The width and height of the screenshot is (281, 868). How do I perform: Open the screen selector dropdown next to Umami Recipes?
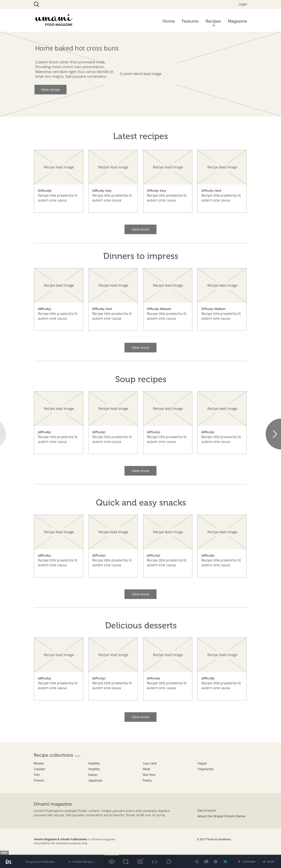pos(101,862)
